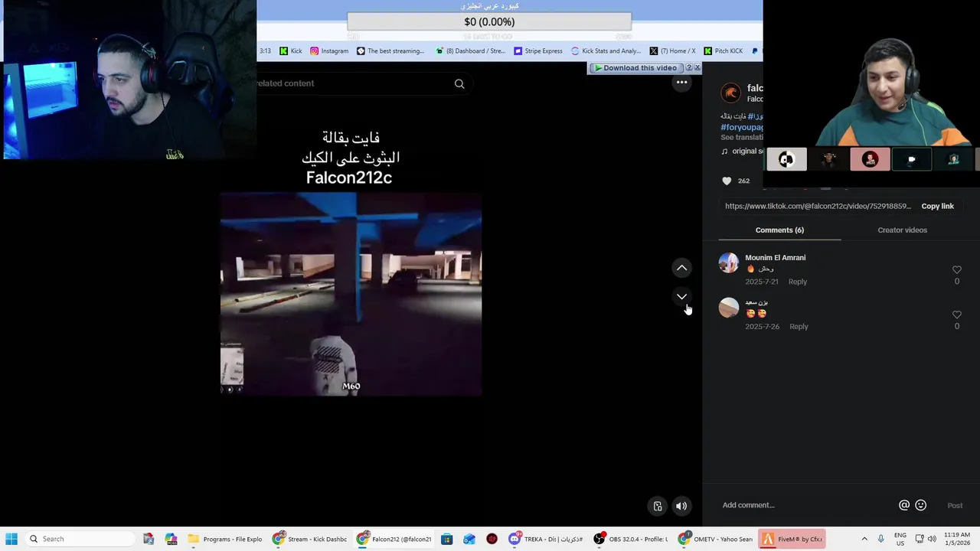Click the playing video area
This screenshot has width=980, height=551.
pyautogui.click(x=351, y=294)
